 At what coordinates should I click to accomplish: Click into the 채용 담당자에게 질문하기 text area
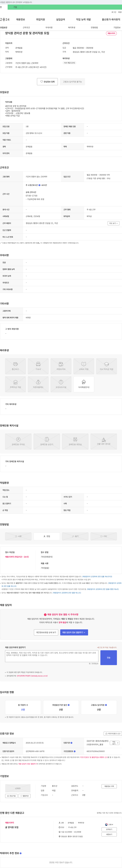click(x=52, y=656)
